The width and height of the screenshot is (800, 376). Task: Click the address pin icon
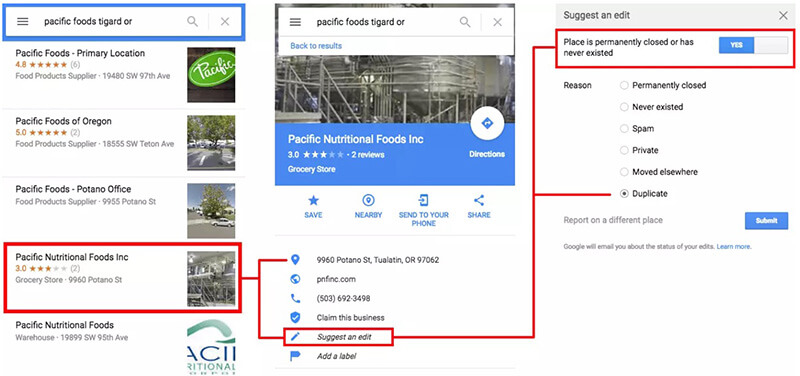[295, 260]
